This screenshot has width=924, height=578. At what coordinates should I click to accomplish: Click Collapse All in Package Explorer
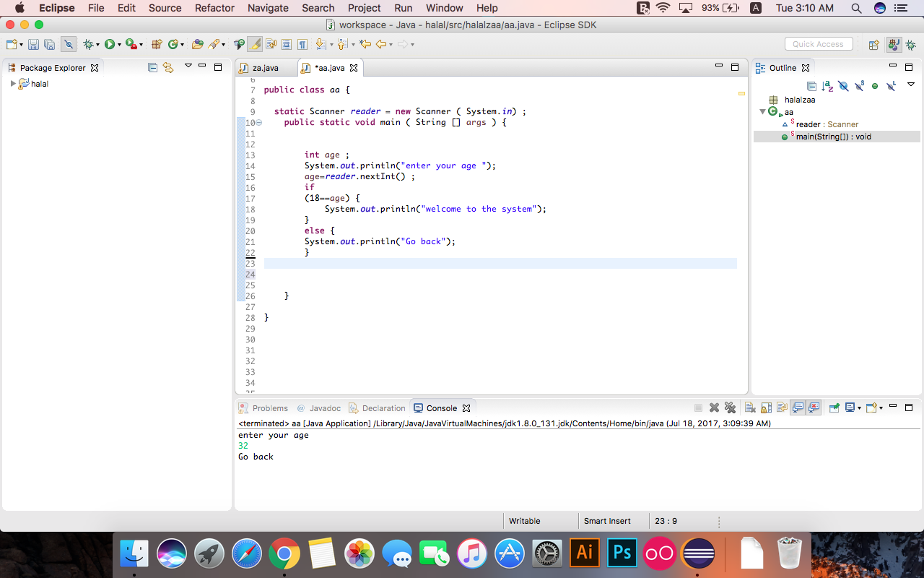pyautogui.click(x=152, y=68)
